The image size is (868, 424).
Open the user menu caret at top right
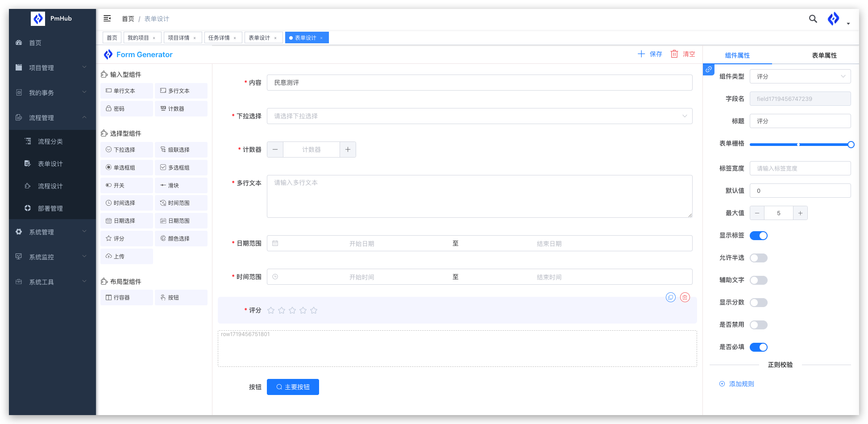848,24
